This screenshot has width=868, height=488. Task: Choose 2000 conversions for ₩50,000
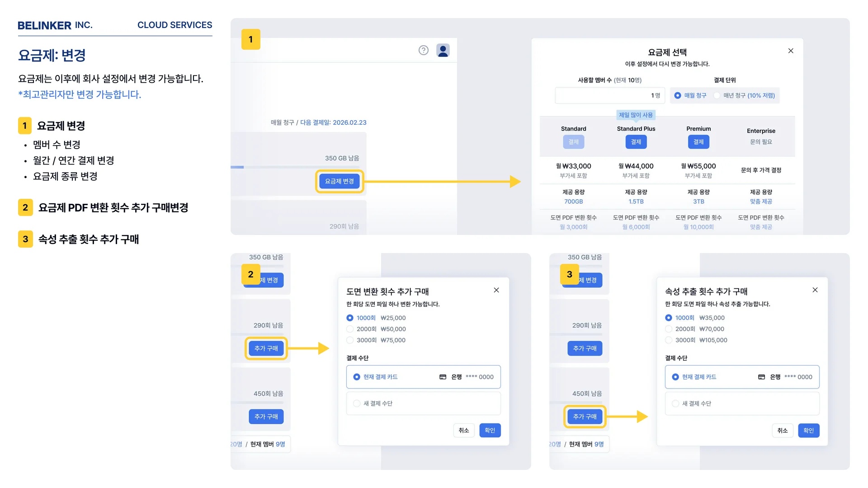pyautogui.click(x=350, y=329)
